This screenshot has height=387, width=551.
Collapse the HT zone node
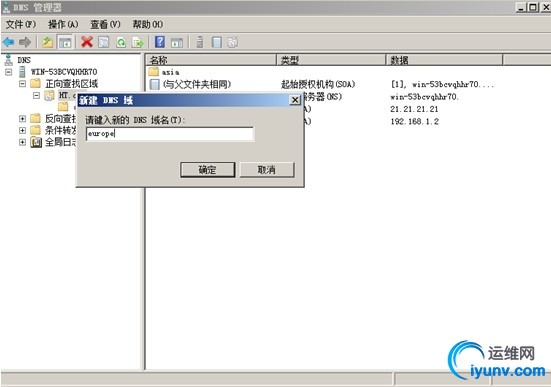click(x=36, y=95)
